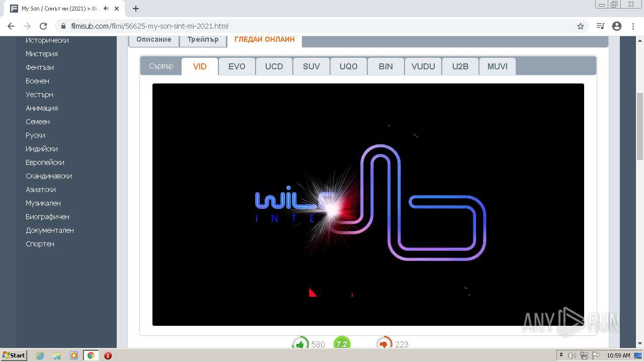
Task: Click the scrollbar down arrow
Action: pyautogui.click(x=640, y=343)
